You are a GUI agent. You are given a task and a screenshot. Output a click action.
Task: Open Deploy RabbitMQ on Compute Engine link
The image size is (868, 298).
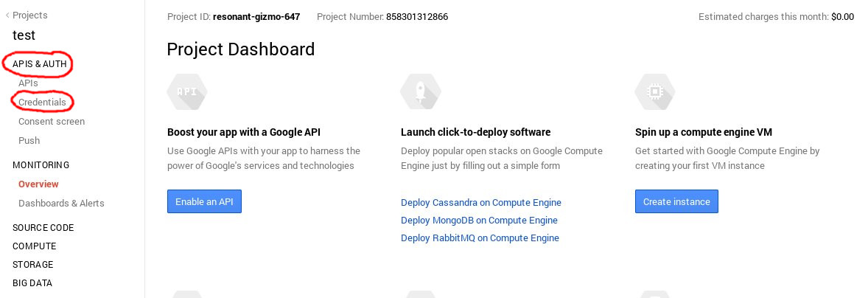point(480,238)
